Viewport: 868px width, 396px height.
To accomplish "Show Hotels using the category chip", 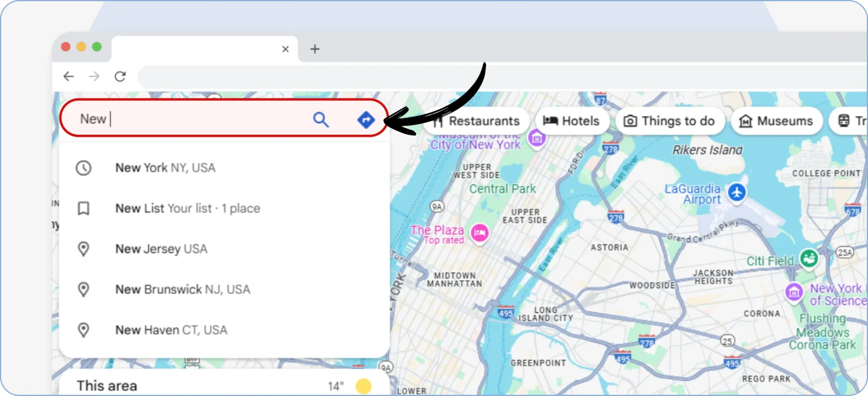I will pyautogui.click(x=572, y=121).
